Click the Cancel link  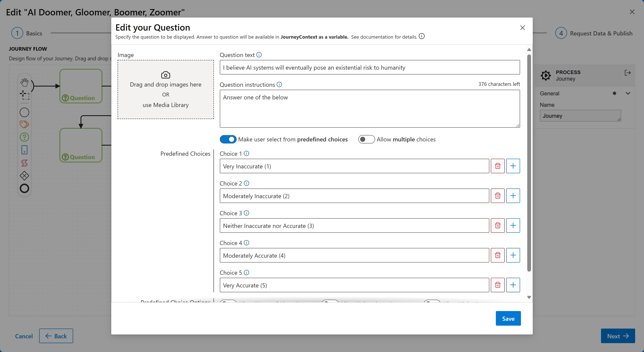(x=24, y=336)
